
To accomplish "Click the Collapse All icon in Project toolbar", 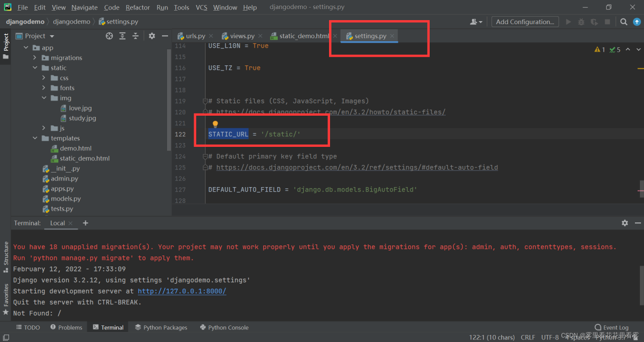I will (x=135, y=36).
